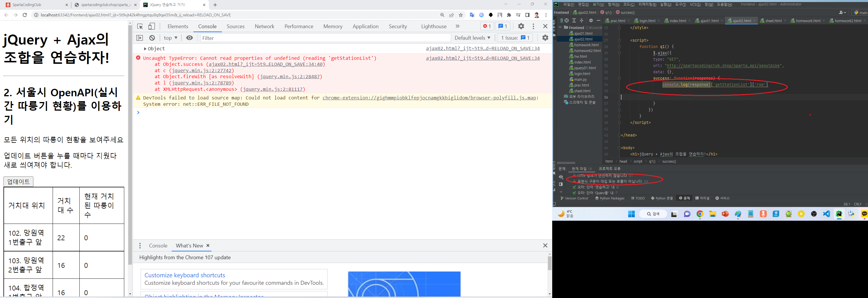Viewport: 868px width, 298px height.
Task: Click the web page vertical scrollbar
Action: click(x=130, y=145)
